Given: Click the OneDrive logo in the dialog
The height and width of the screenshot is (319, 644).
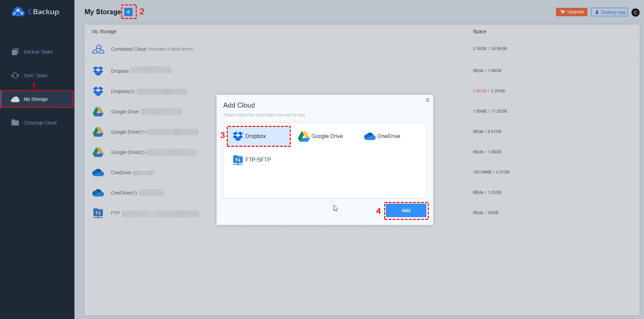Looking at the screenshot, I should (x=370, y=136).
